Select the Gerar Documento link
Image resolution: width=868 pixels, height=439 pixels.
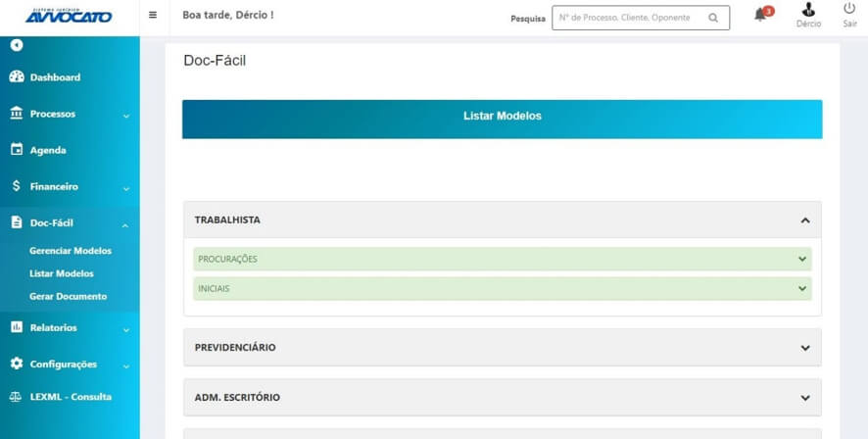68,296
